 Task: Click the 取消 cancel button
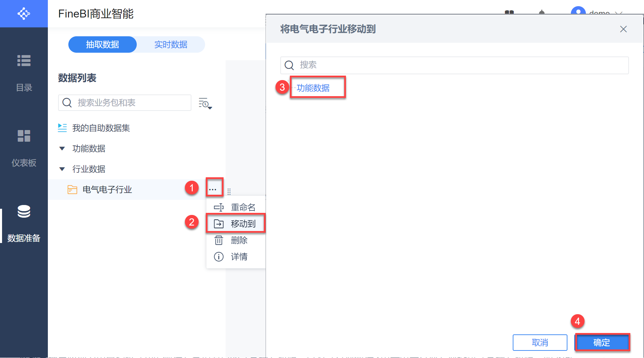(540, 343)
